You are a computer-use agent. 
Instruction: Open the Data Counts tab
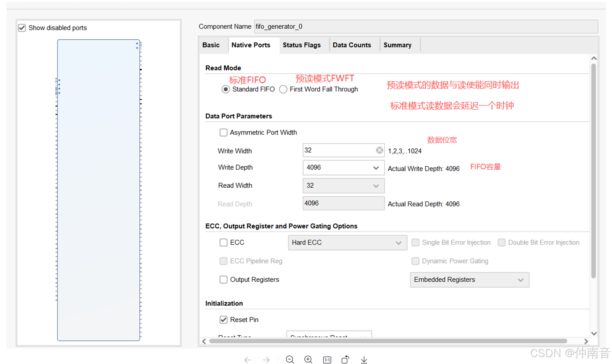pos(352,45)
